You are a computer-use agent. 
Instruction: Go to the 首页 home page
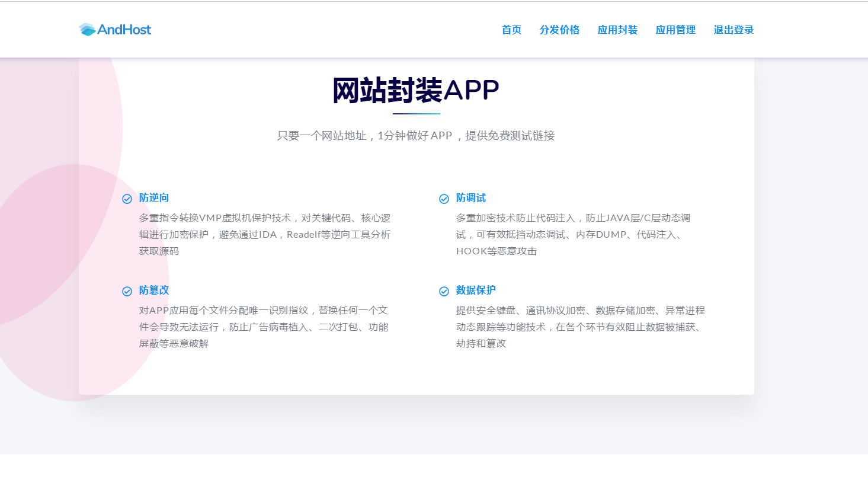click(511, 30)
